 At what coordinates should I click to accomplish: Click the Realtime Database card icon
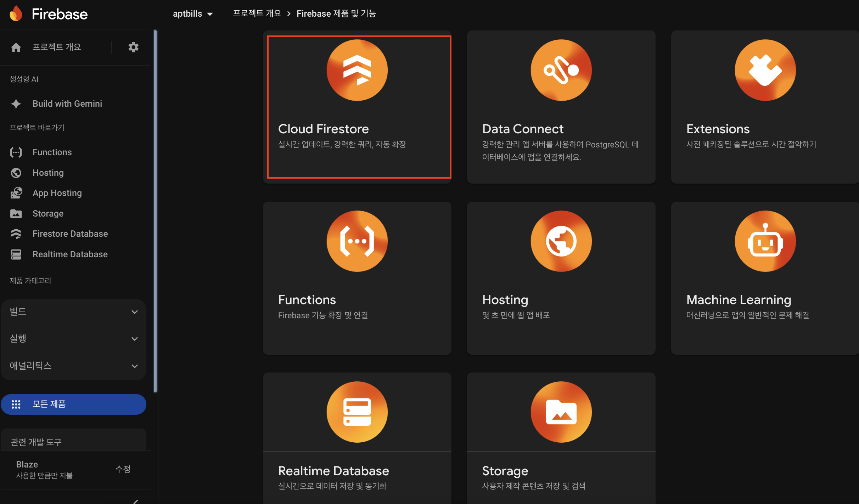click(x=357, y=412)
